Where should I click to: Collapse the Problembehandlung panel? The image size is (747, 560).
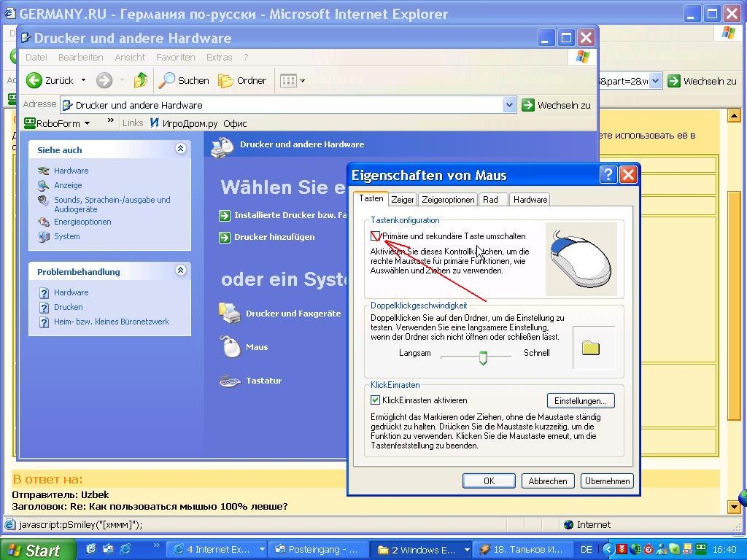click(x=180, y=271)
